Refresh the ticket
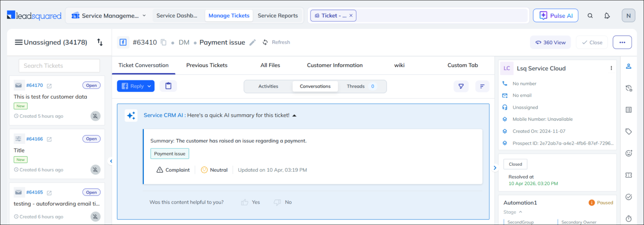 (x=276, y=42)
